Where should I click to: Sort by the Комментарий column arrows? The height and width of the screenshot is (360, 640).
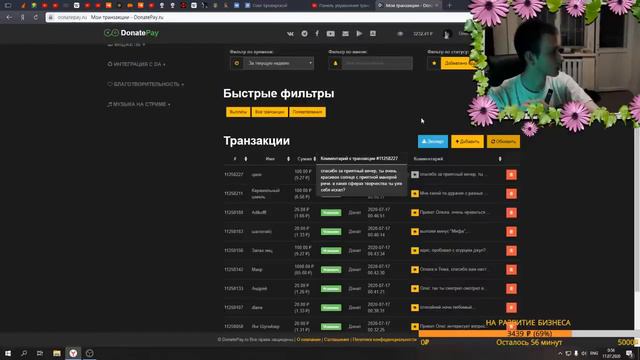click(x=500, y=159)
